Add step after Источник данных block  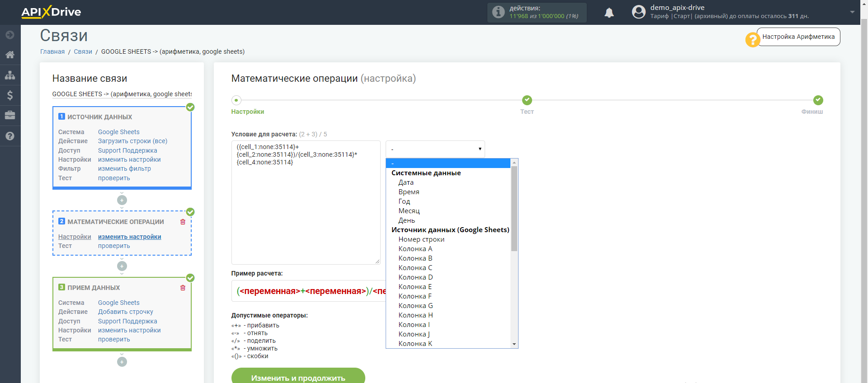122,200
